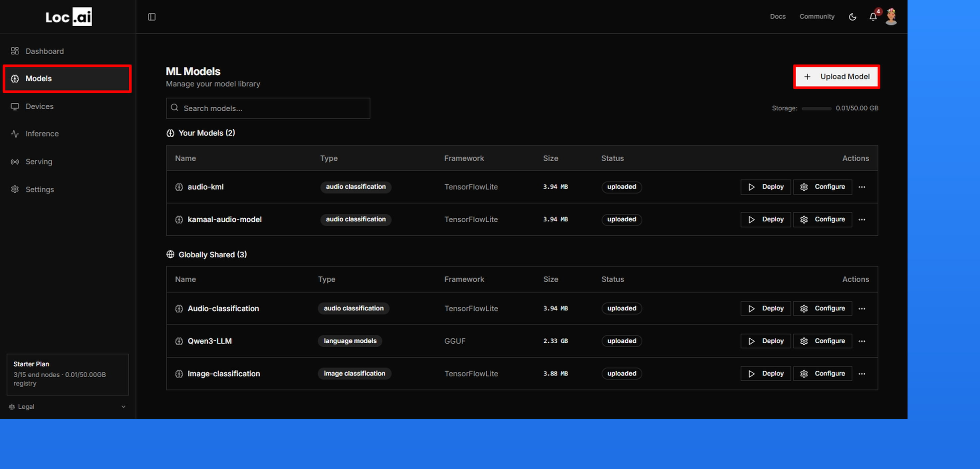This screenshot has width=980, height=469.
Task: Open the audio-kml model name
Action: (x=205, y=187)
